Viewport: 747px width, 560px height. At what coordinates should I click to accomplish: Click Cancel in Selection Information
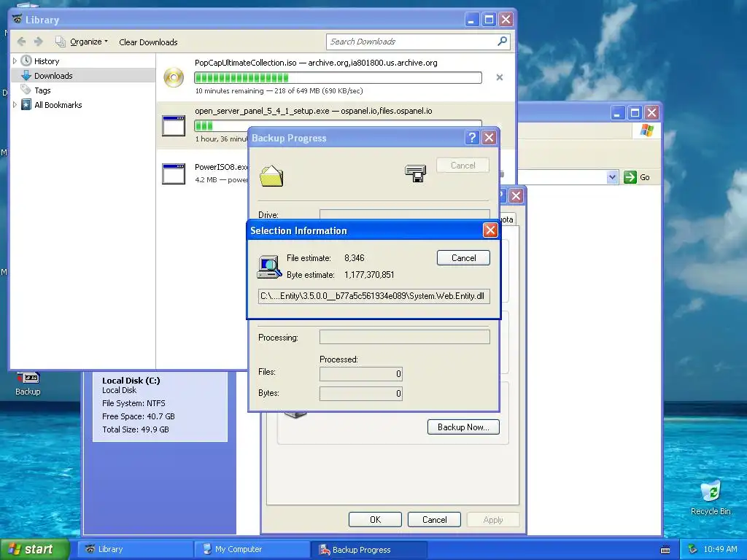[x=463, y=258]
